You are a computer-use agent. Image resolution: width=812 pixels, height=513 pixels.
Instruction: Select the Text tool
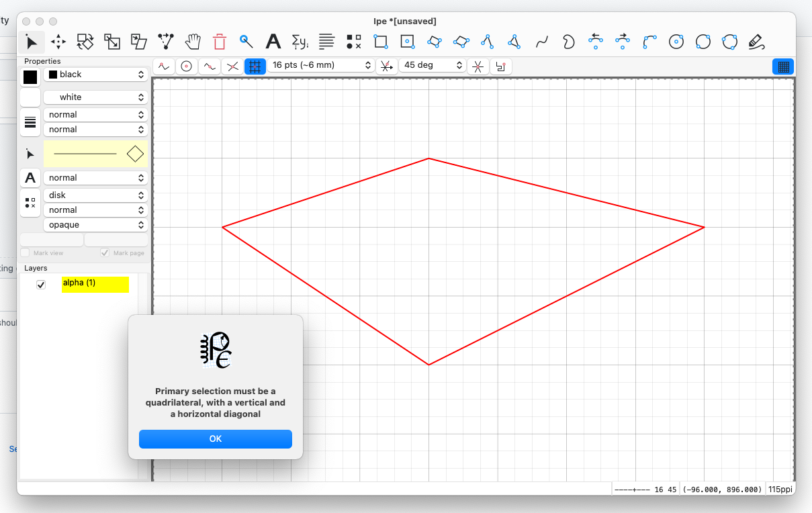[273, 42]
